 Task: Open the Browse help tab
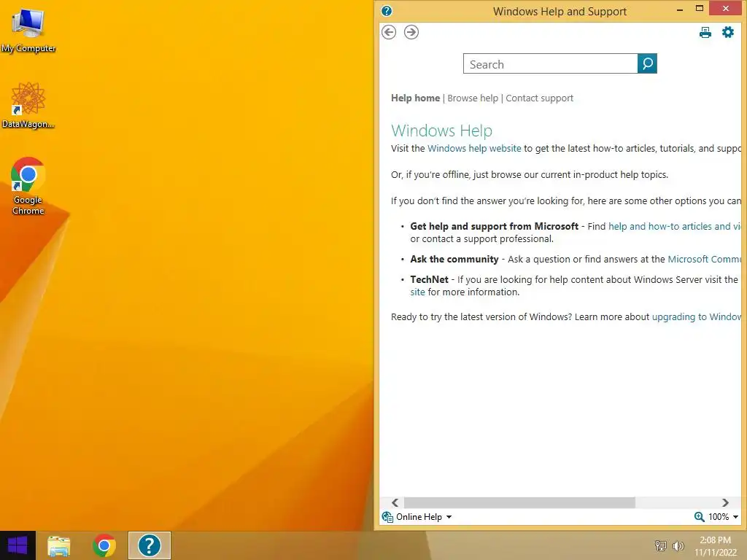tap(473, 98)
